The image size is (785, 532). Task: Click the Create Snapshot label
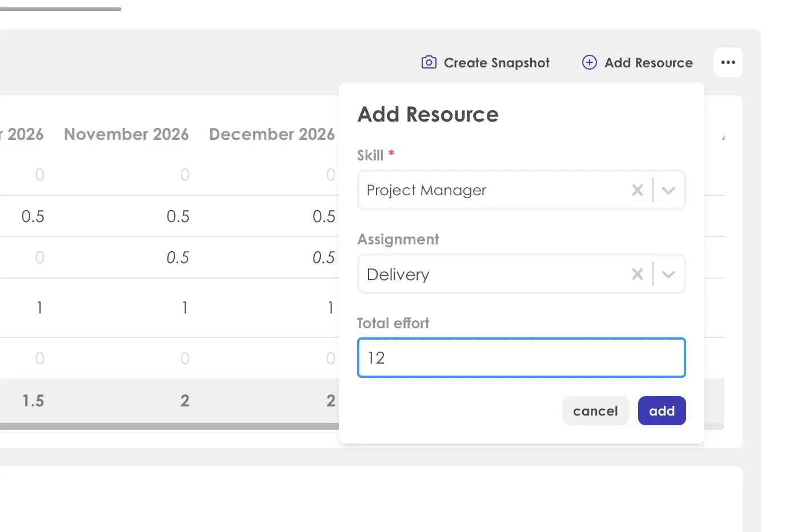tap(496, 63)
